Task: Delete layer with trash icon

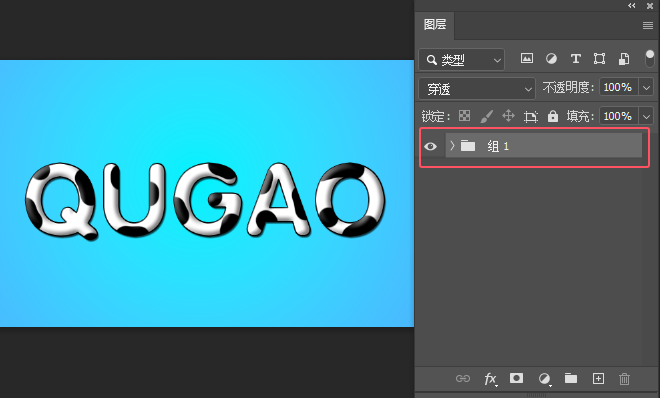Action: click(624, 379)
